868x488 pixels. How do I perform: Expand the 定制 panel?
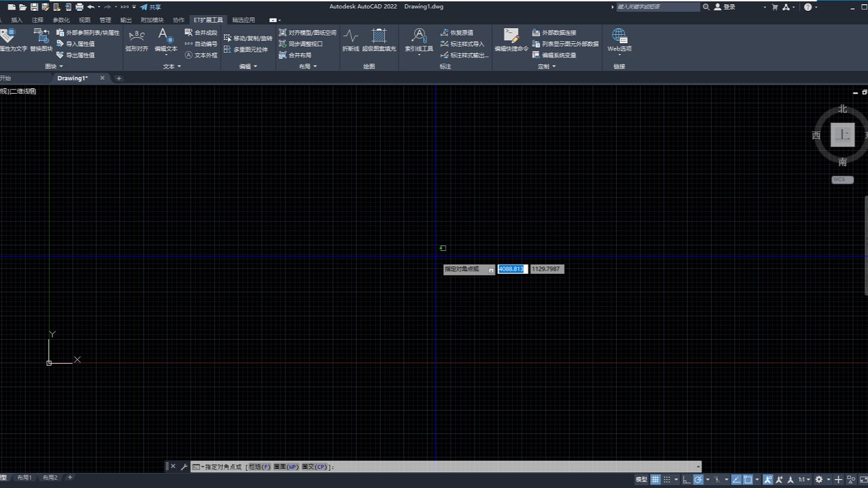(x=547, y=67)
